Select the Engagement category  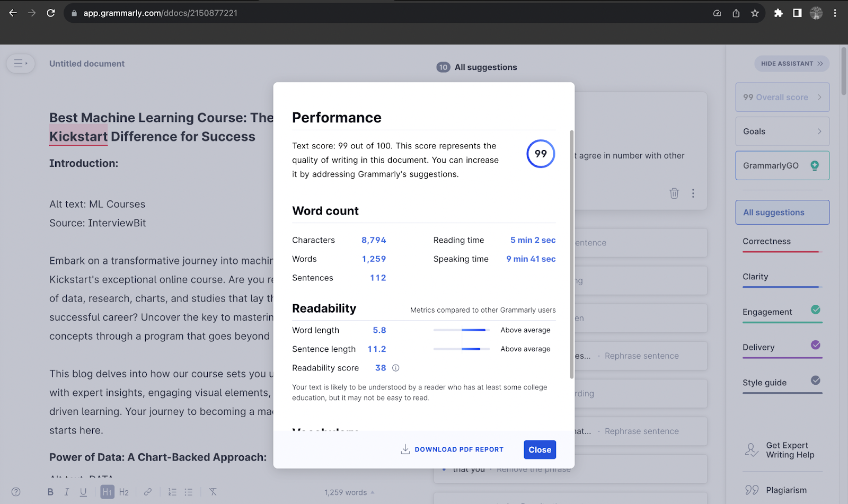click(x=782, y=313)
